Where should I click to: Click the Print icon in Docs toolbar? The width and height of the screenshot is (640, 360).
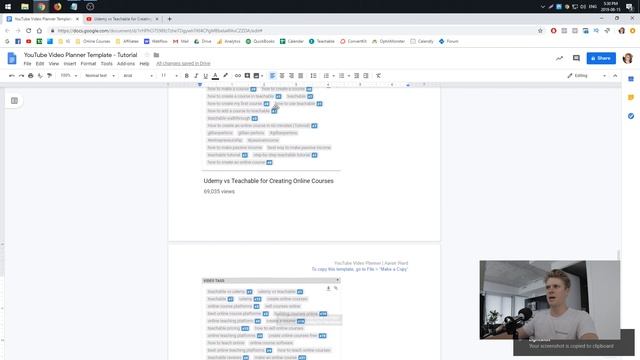click(31, 76)
